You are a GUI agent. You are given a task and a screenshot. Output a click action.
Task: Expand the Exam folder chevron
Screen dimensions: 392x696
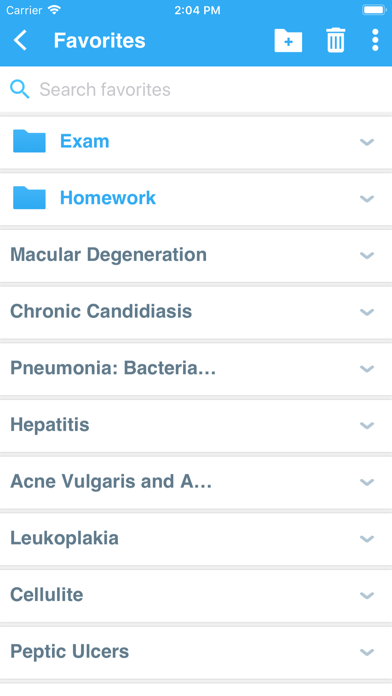tap(367, 142)
